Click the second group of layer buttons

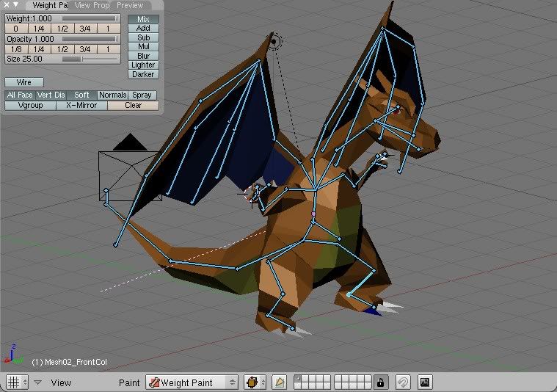pyautogui.click(x=353, y=382)
